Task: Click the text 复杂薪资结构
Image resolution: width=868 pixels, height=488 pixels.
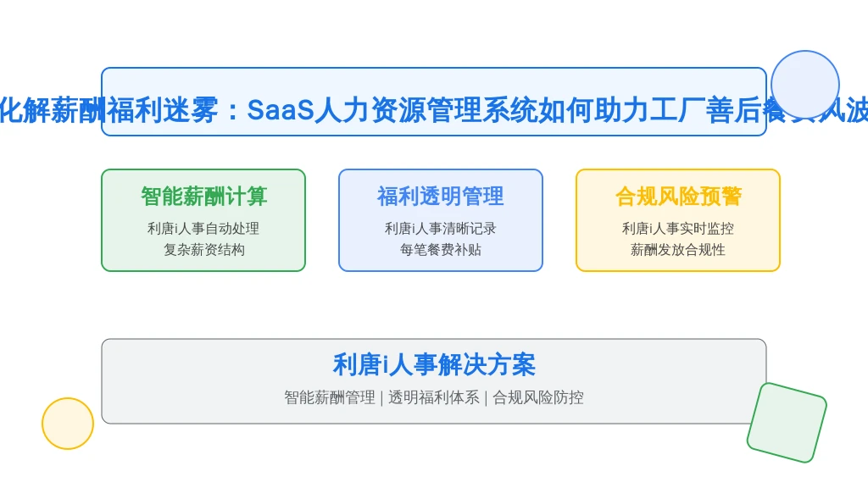Action: pos(203,250)
